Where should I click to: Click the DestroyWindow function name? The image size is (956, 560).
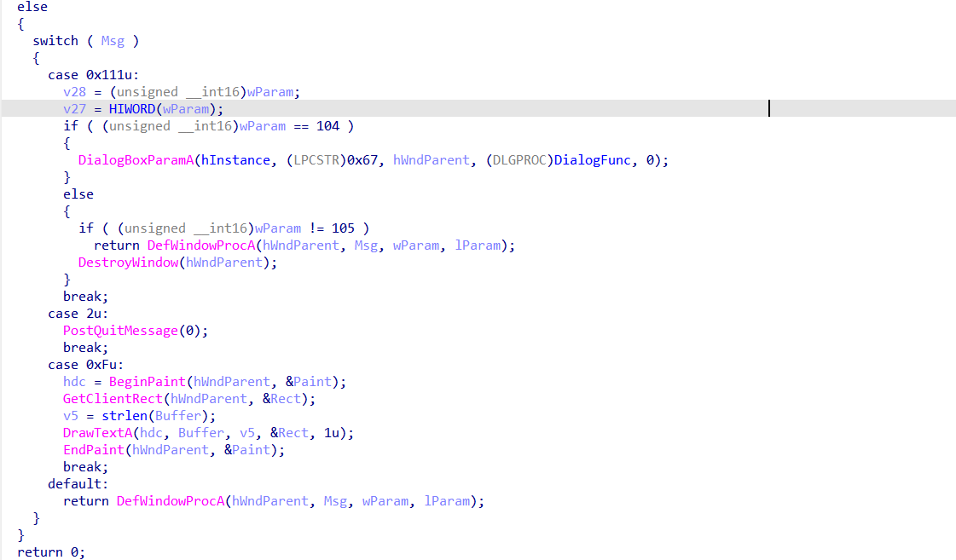tap(128, 263)
